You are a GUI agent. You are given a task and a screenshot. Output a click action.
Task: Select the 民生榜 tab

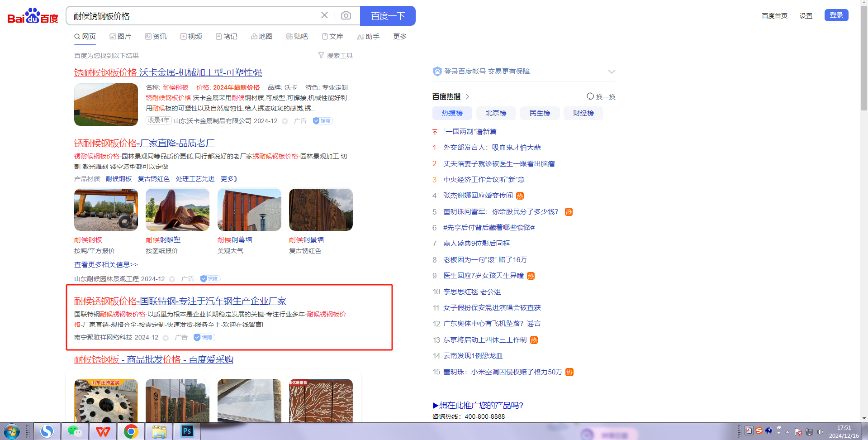[x=540, y=113]
